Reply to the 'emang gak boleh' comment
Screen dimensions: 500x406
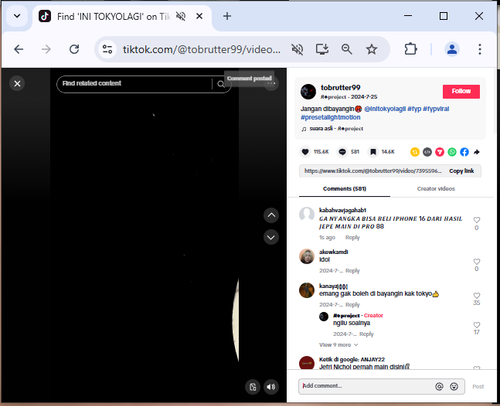(x=352, y=305)
